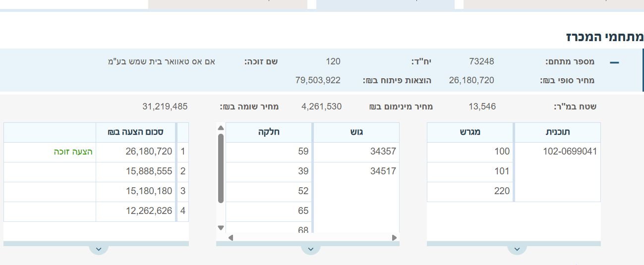
Task: Click the down arrow of parcel table scrollbar
Action: pyautogui.click(x=221, y=228)
